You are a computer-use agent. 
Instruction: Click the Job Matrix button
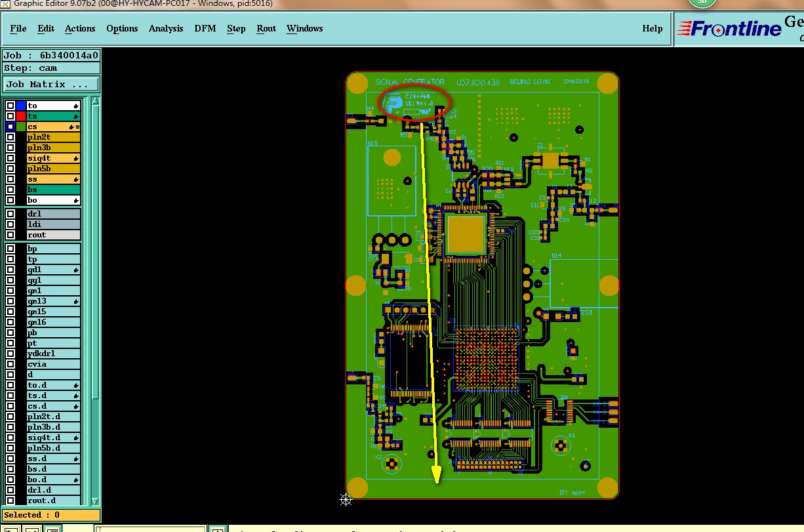point(51,84)
